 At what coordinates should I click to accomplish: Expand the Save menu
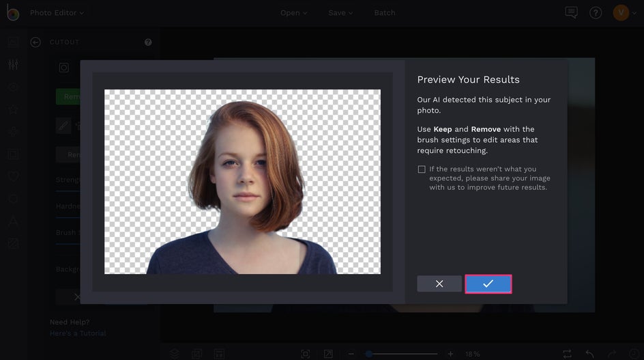340,13
